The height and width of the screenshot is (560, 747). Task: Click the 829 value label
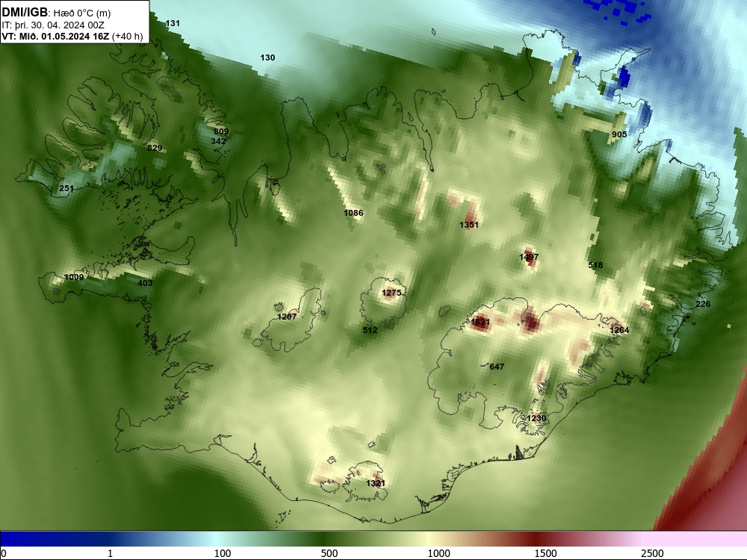(x=155, y=148)
